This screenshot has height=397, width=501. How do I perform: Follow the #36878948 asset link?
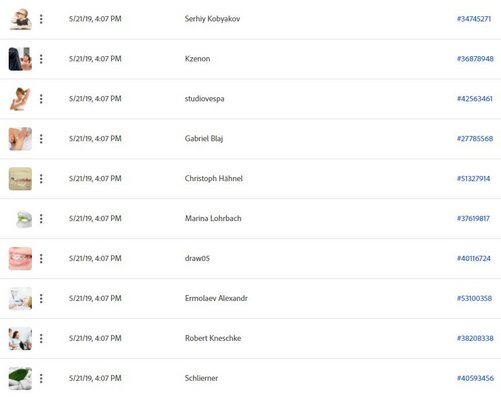[475, 59]
